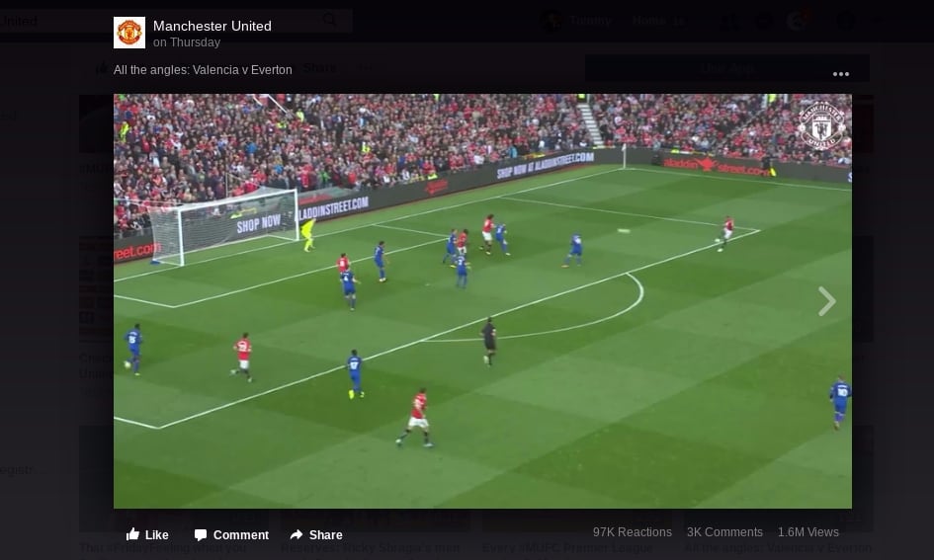934x560 pixels.
Task: Click the Comment speech-bubble icon
Action: [201, 534]
